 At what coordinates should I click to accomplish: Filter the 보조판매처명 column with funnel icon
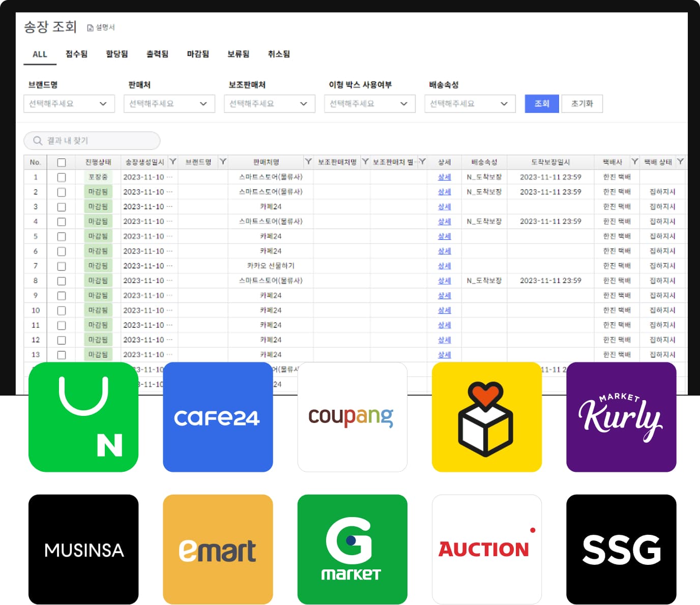coord(365,162)
